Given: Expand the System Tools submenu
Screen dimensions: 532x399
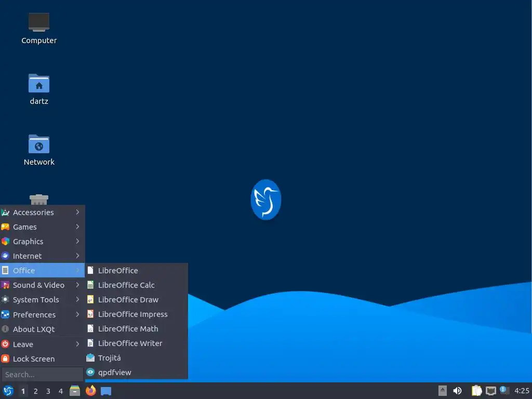Looking at the screenshot, I should coord(42,300).
